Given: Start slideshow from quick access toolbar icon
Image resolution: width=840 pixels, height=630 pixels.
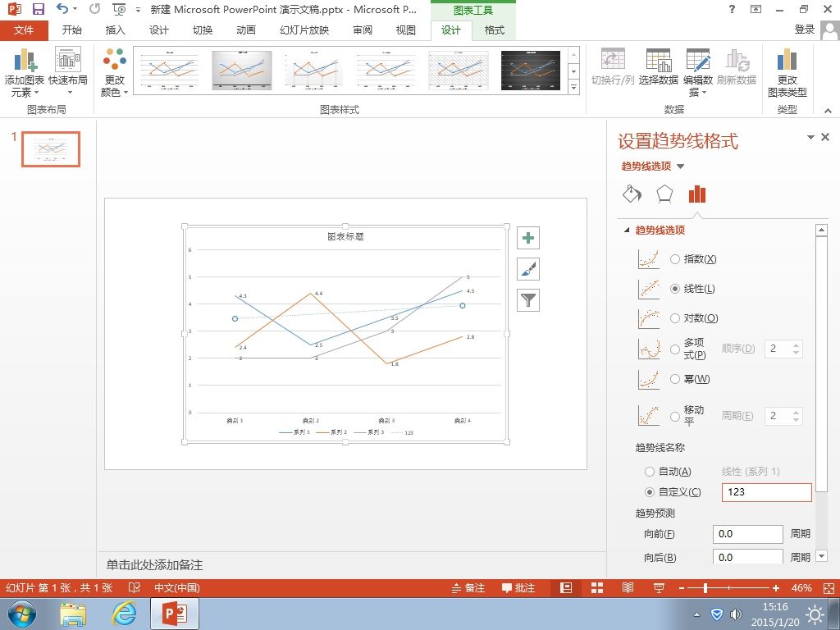Looking at the screenshot, I should click(119, 9).
